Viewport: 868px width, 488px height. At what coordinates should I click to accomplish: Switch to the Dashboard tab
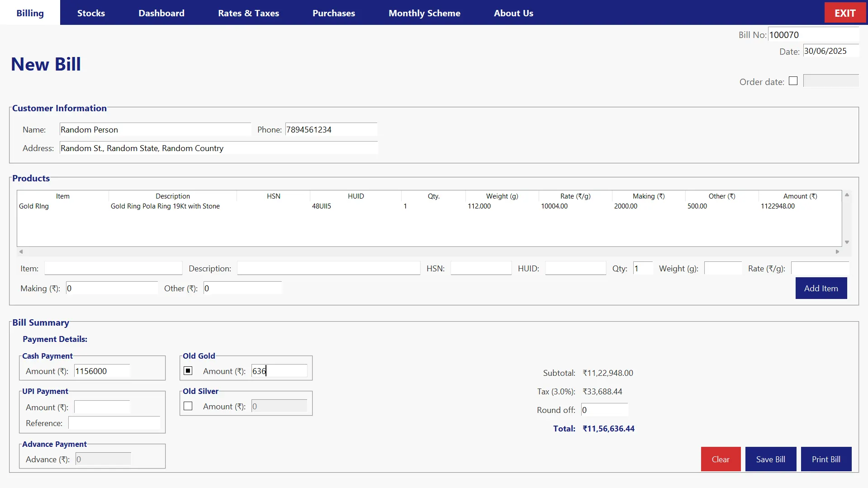(161, 13)
